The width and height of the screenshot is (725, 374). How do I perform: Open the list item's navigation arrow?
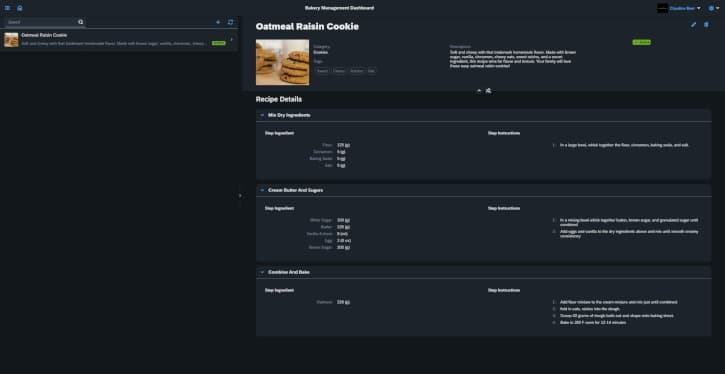(232, 40)
